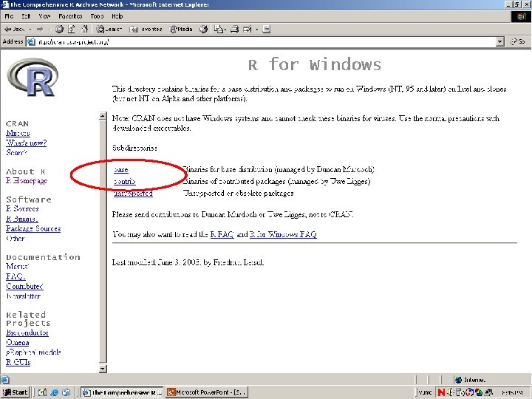Click the History icon in toolbar
The image size is (532, 399).
coord(203,29)
